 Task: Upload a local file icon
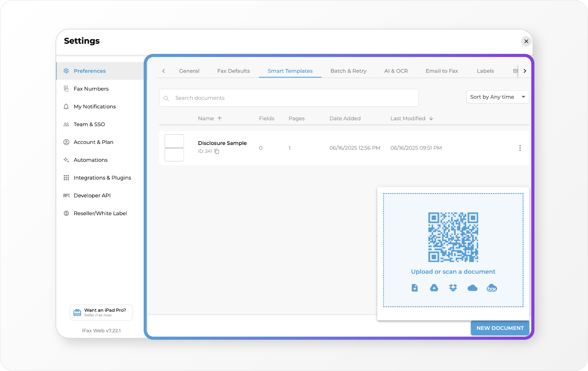tap(415, 288)
